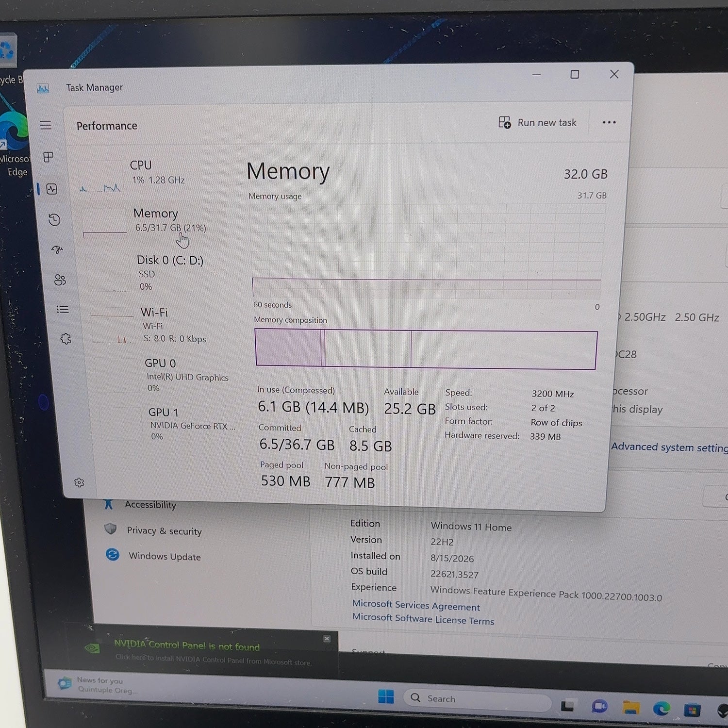Open App history icon in sidebar

click(x=54, y=220)
